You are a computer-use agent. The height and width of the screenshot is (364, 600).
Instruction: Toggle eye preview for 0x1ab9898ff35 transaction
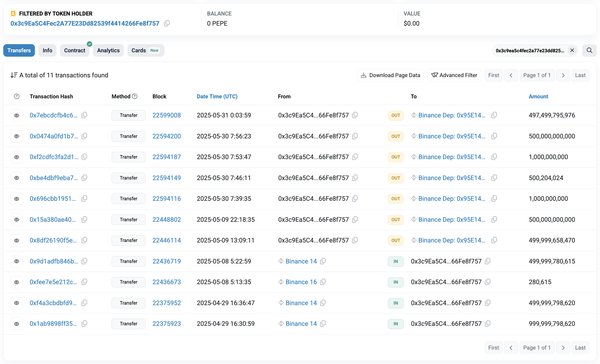[x=17, y=324]
